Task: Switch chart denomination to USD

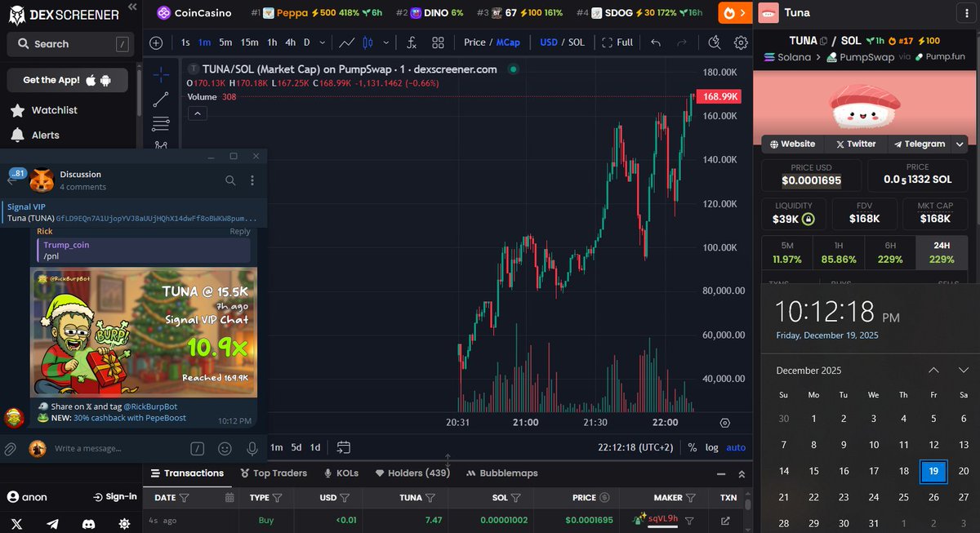Action: pyautogui.click(x=549, y=42)
